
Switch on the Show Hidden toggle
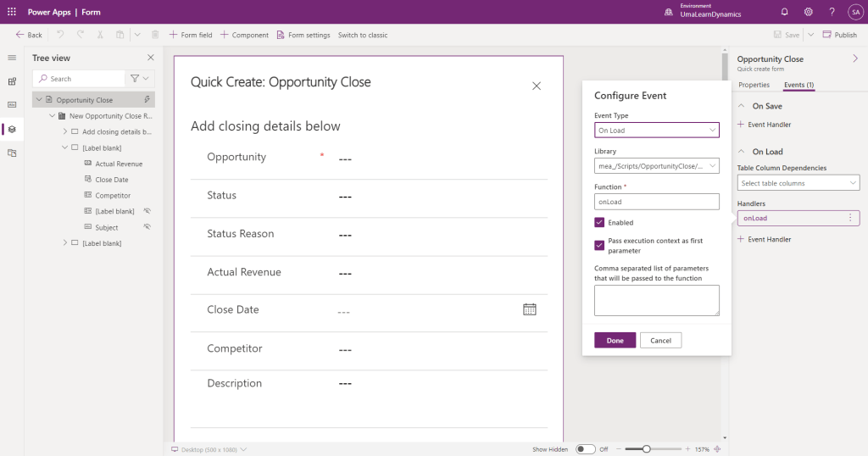tap(585, 449)
